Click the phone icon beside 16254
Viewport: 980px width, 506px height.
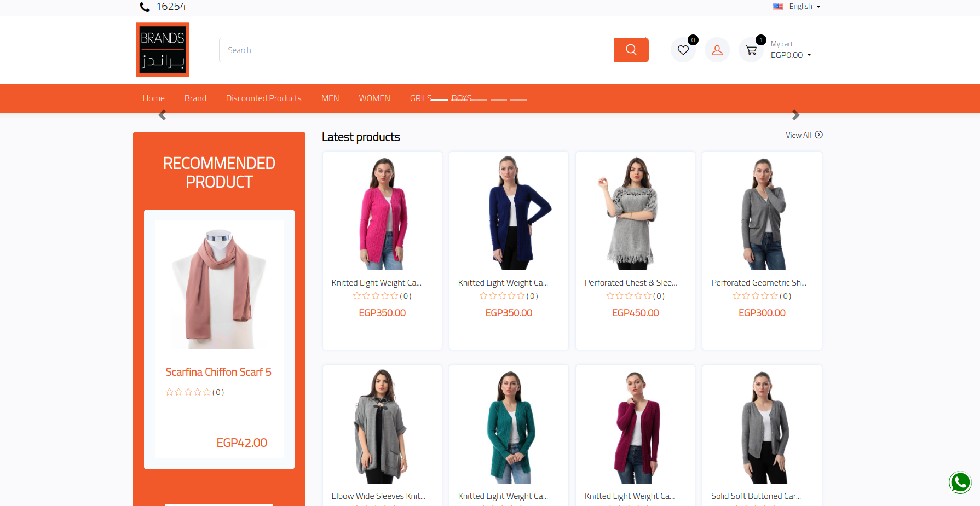(145, 7)
